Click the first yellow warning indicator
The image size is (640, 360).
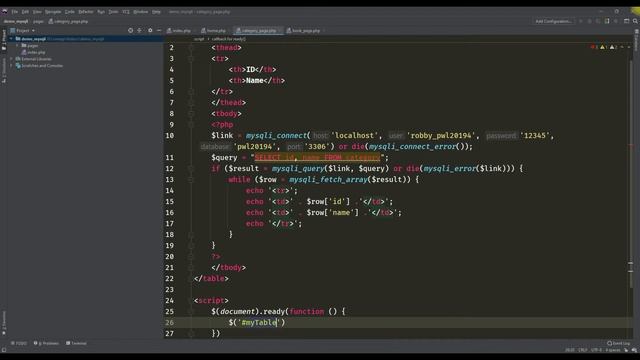pos(604,47)
